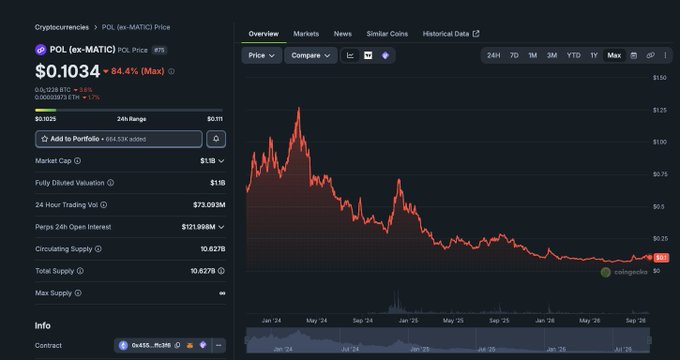Switch to the line chart view
Image resolution: width=680 pixels, height=360 pixels.
click(350, 56)
